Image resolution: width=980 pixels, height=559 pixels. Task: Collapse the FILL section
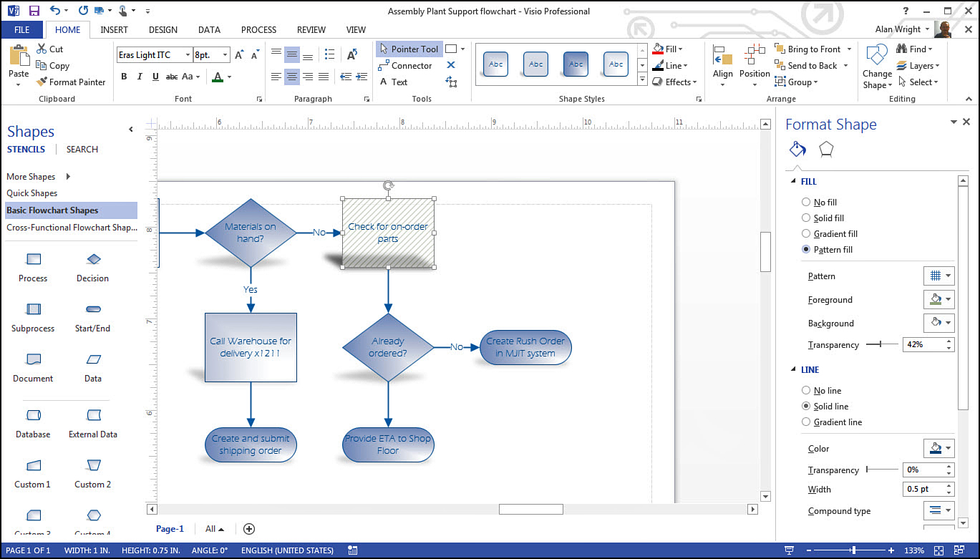click(793, 182)
